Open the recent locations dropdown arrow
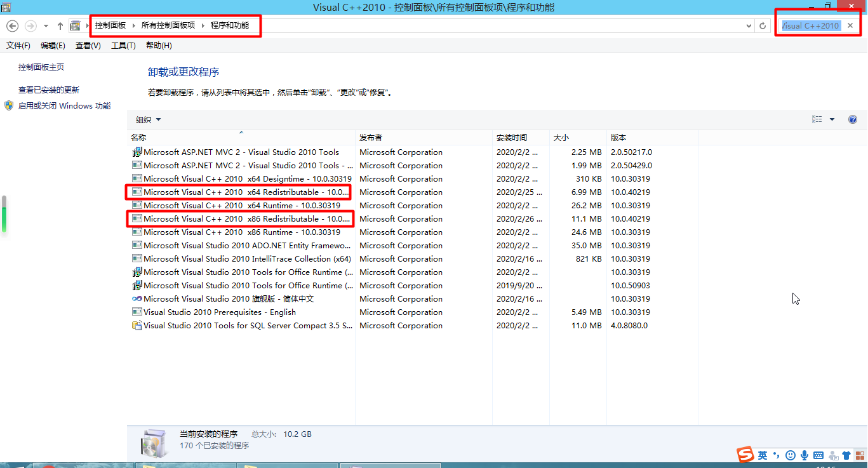 [x=46, y=26]
